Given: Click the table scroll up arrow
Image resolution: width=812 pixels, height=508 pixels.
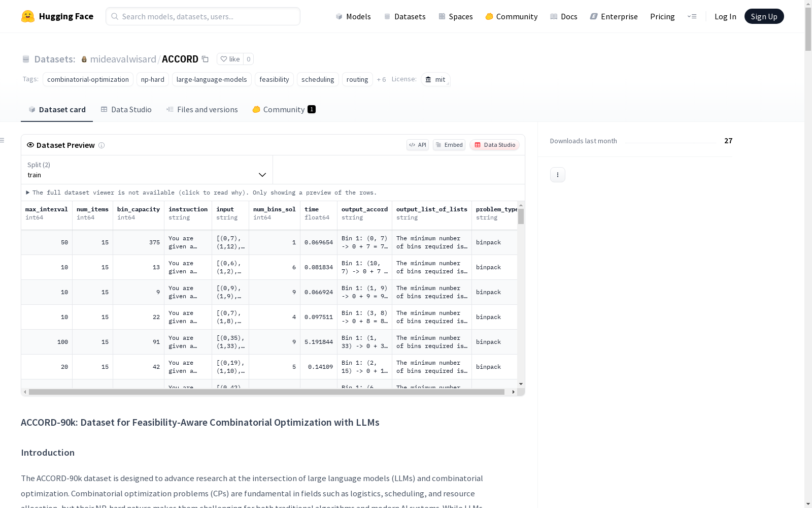Looking at the screenshot, I should 521,205.
